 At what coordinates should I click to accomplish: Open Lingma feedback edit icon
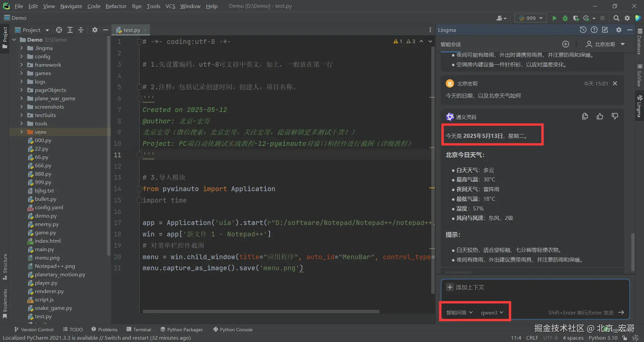[605, 30]
